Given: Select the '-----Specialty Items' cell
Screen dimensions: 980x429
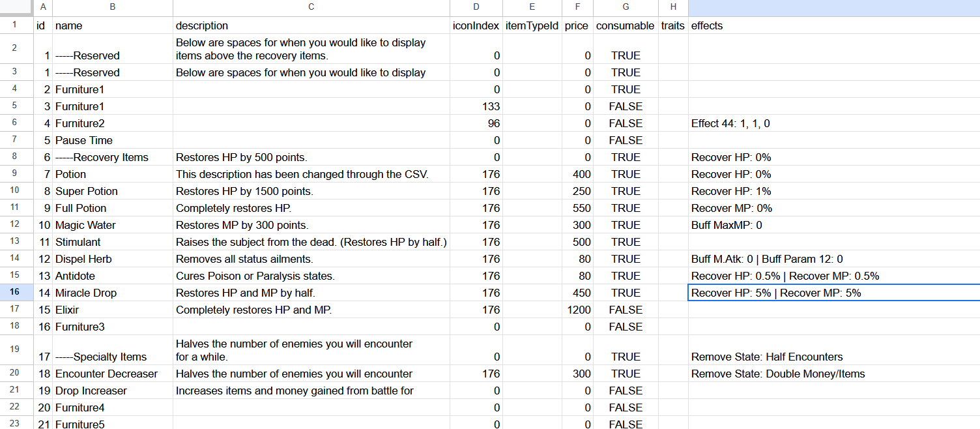Looking at the screenshot, I should pyautogui.click(x=113, y=350).
